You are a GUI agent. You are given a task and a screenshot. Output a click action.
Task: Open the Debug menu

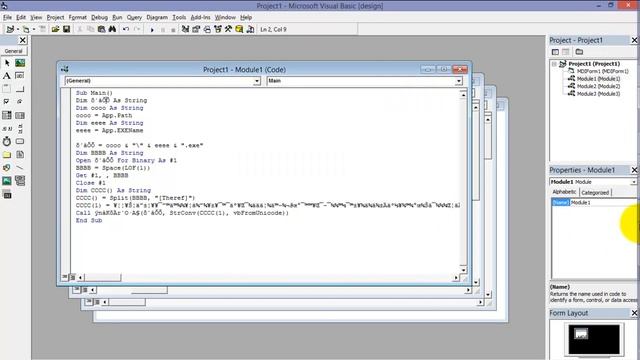pyautogui.click(x=99, y=17)
